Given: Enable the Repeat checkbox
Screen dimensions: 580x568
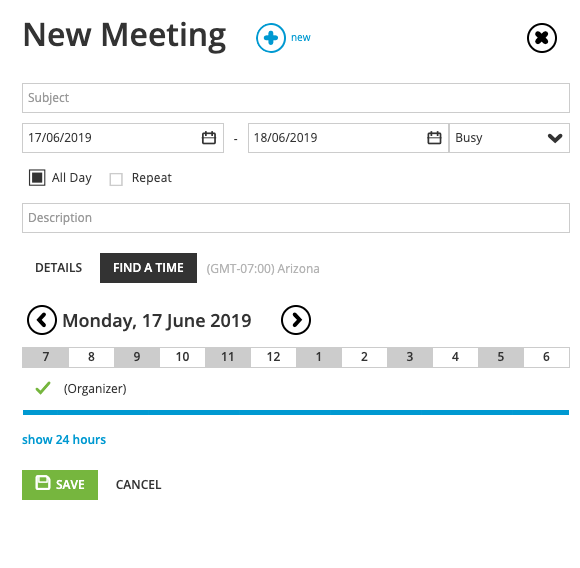Looking at the screenshot, I should [116, 179].
